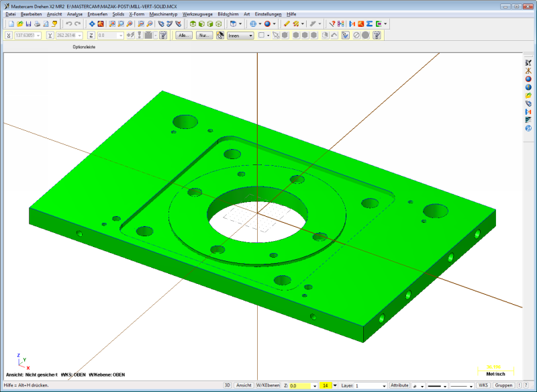
Task: Open the Maschinentyp menu
Action: click(163, 14)
